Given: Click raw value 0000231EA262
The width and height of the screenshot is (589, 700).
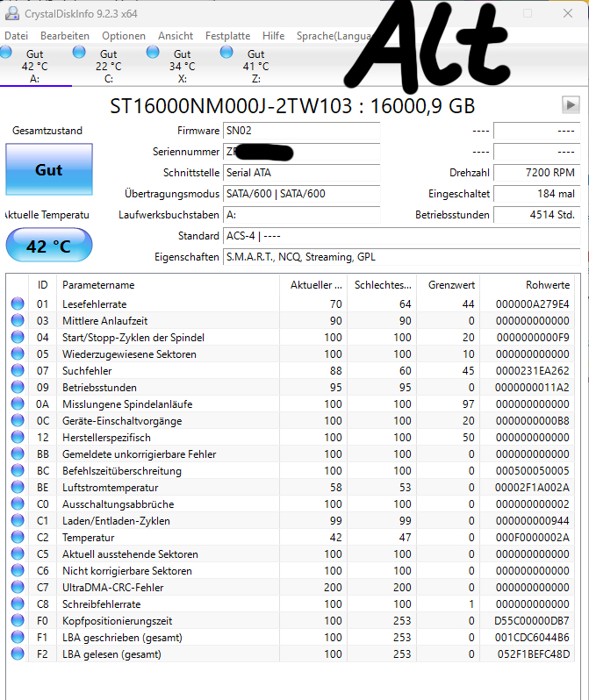Looking at the screenshot, I should click(x=532, y=371).
